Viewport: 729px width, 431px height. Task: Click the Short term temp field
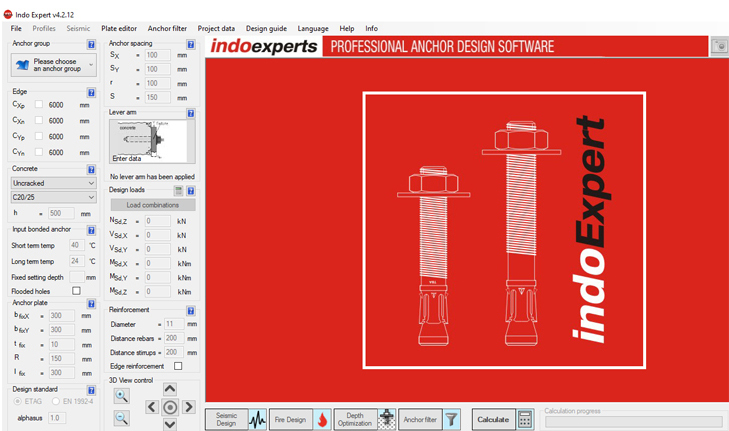[x=77, y=245]
